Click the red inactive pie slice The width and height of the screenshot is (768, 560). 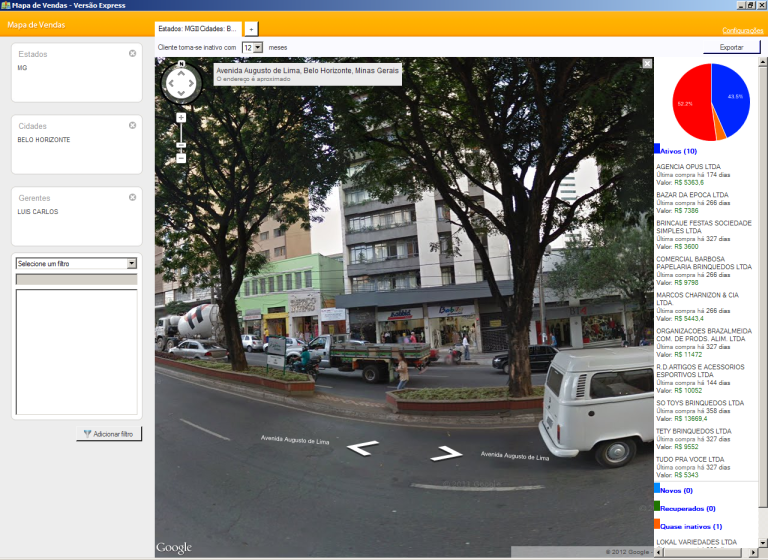click(692, 102)
